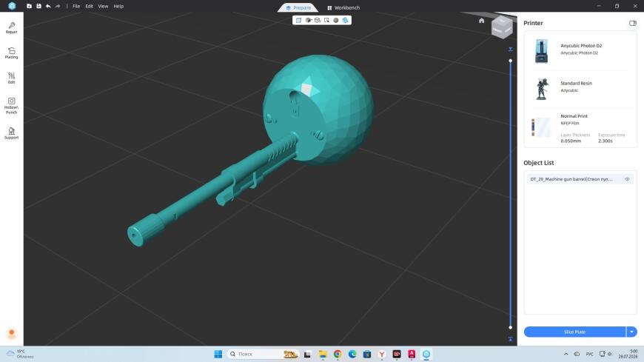The width and height of the screenshot is (644, 362).
Task: Open the Help menu
Action: pyautogui.click(x=118, y=6)
